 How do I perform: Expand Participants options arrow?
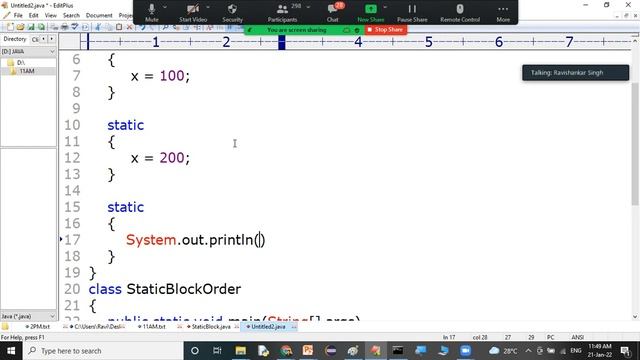[x=308, y=7]
